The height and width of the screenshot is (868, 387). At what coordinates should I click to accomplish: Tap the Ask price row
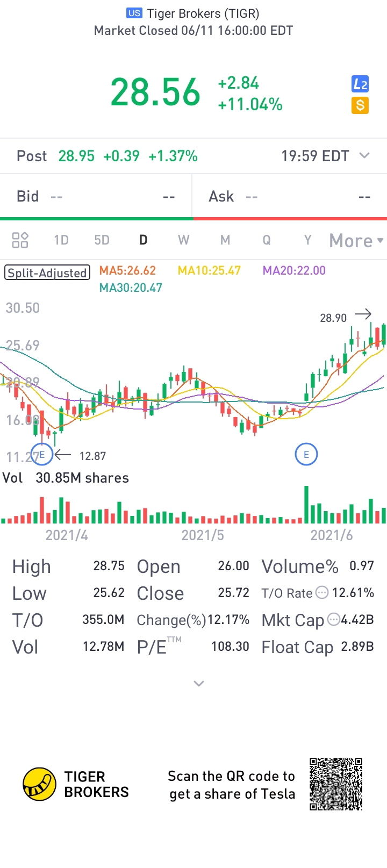pos(290,196)
